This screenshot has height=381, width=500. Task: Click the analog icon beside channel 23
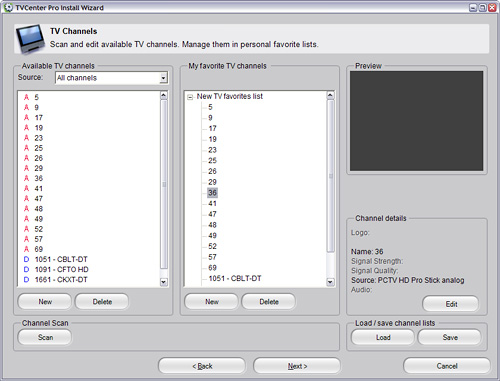click(26, 138)
